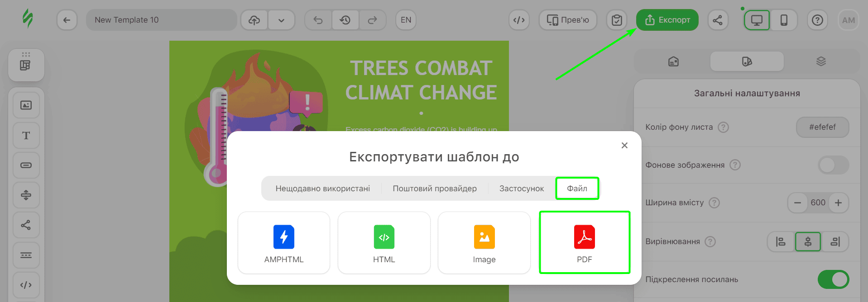The image size is (868, 302).
Task: Click the 600 width value field
Action: [x=818, y=203]
